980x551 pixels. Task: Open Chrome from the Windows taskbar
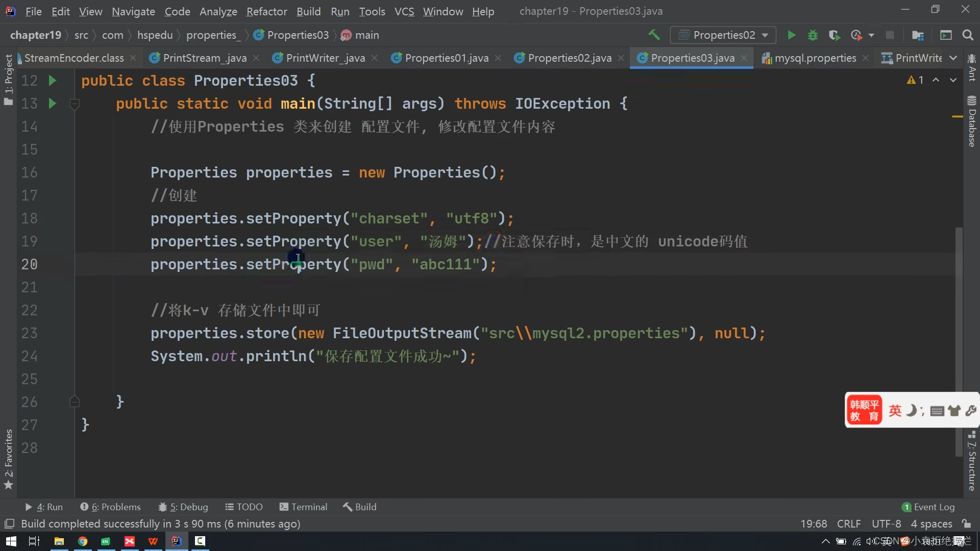(83, 541)
